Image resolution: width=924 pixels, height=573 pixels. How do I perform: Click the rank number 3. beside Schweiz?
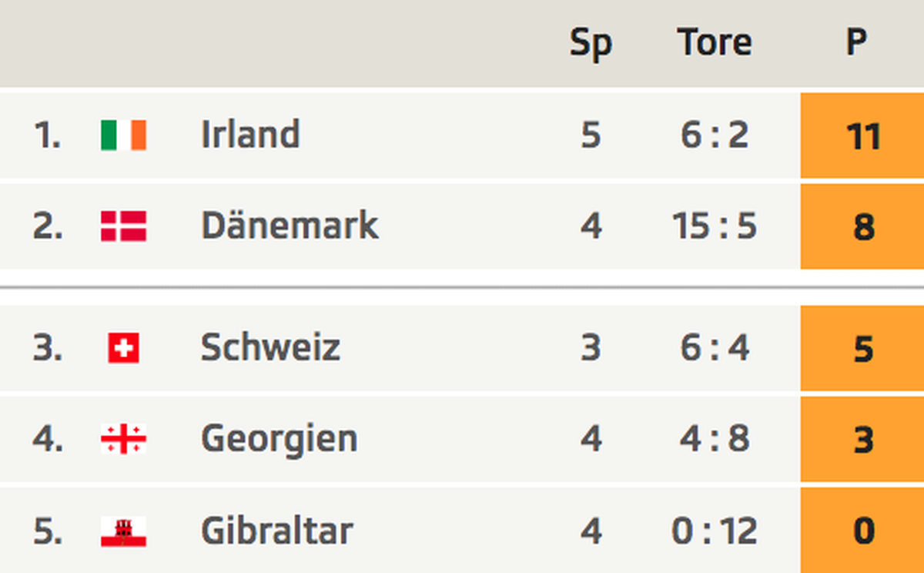click(x=48, y=347)
